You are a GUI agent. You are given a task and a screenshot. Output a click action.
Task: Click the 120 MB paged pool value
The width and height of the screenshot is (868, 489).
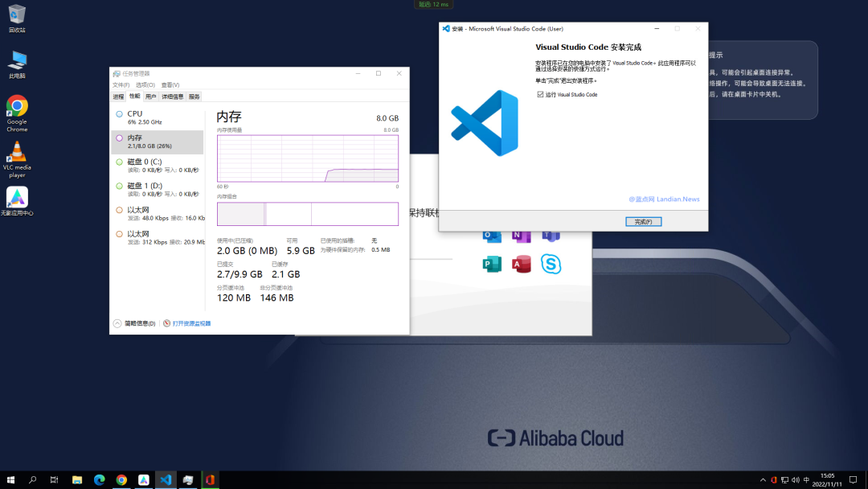pyautogui.click(x=234, y=298)
